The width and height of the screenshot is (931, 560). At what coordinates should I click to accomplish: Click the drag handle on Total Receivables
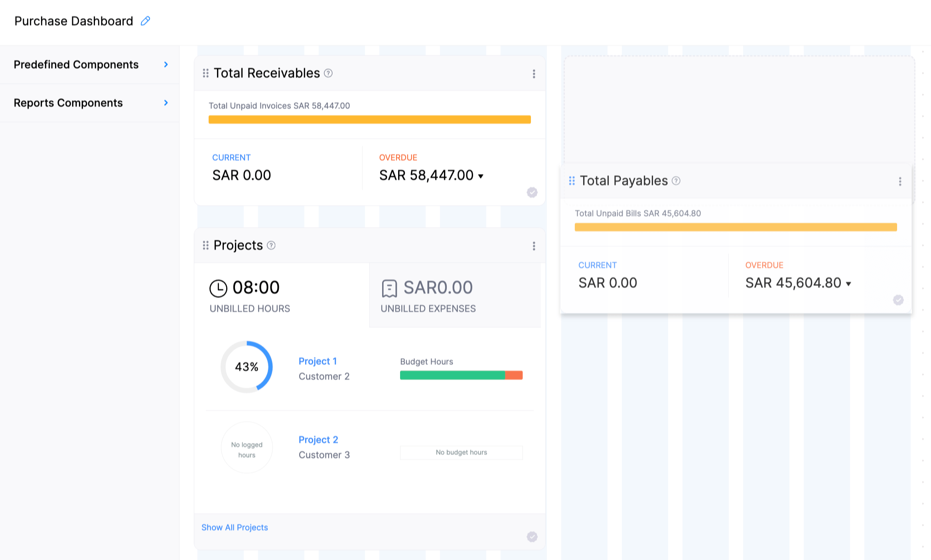(x=205, y=73)
